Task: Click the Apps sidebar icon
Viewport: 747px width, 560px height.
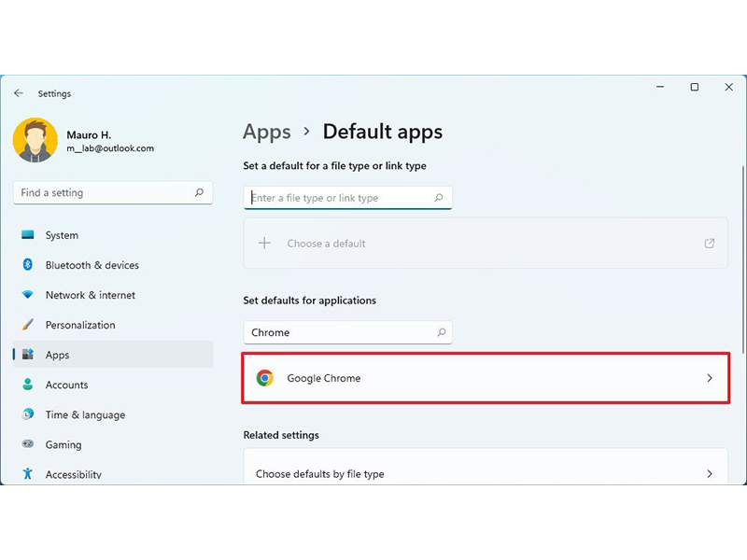Action: (28, 355)
